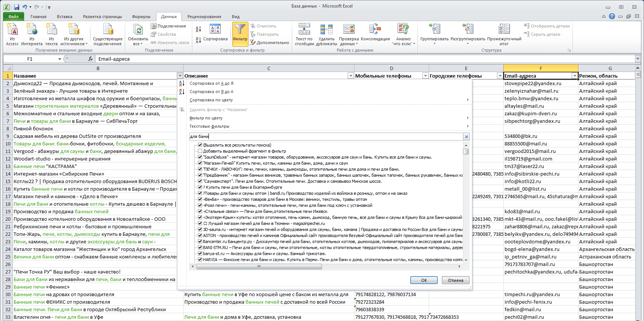Open filter dropdown for 'Городские телефоны'
This screenshot has width=644, height=321.
(x=500, y=76)
